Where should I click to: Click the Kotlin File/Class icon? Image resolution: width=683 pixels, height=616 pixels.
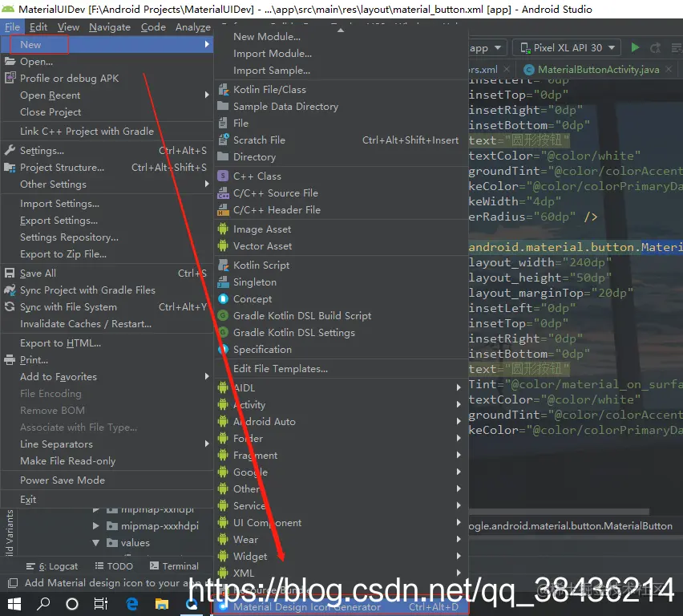[223, 90]
